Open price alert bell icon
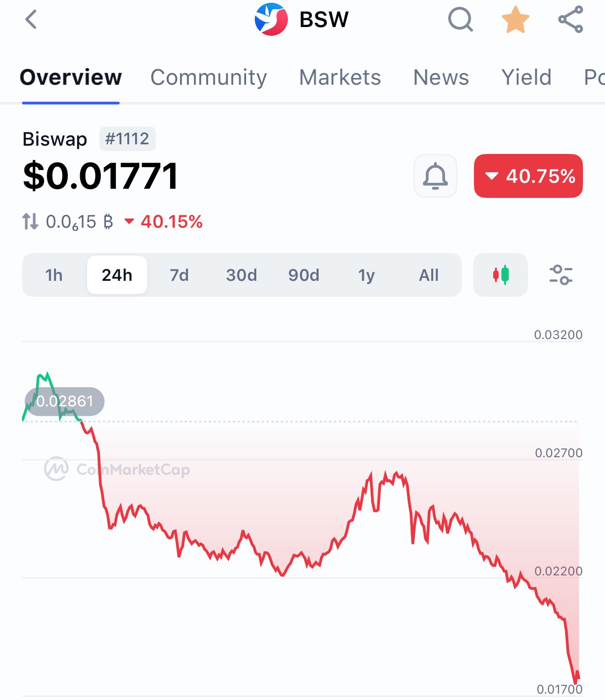This screenshot has width=605, height=700. coord(435,176)
